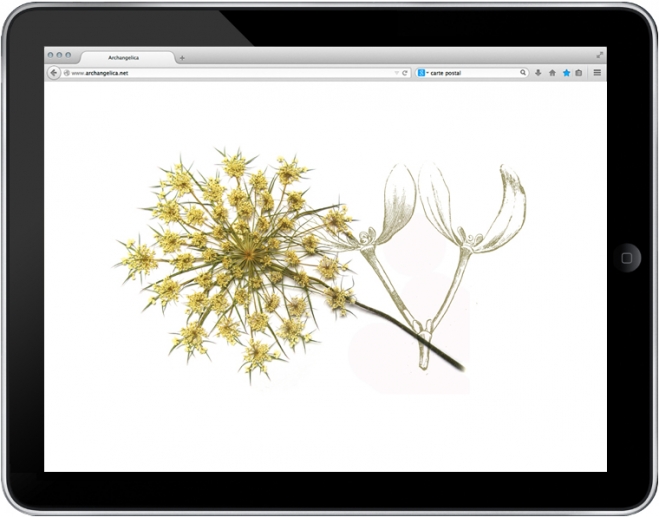Go to the home page icon
The height and width of the screenshot is (517, 659).
552,73
